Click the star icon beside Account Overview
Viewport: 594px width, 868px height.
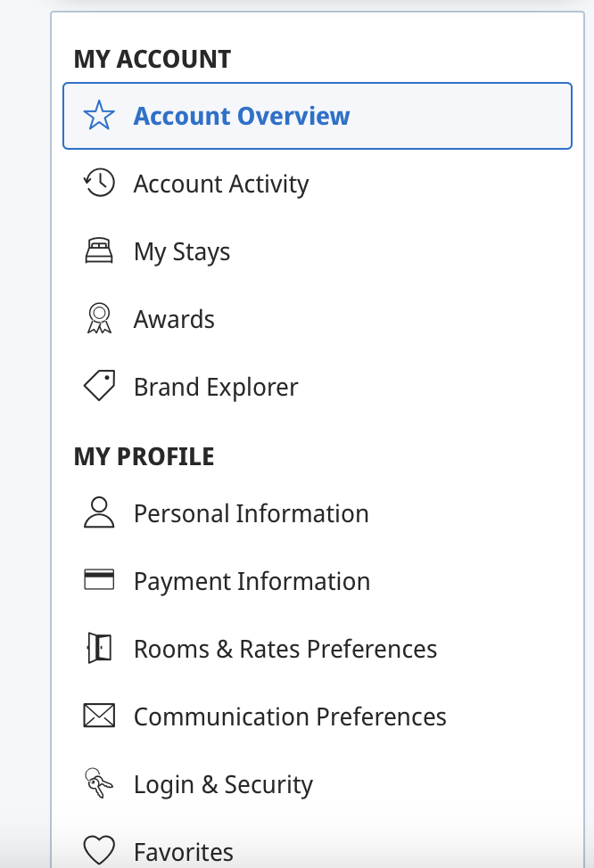[x=99, y=116]
